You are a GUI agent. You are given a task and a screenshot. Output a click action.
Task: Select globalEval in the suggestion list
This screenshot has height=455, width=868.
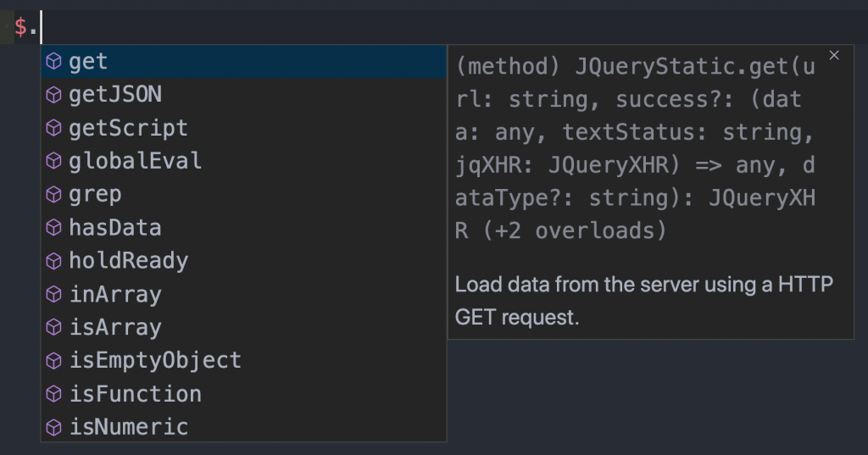(136, 161)
